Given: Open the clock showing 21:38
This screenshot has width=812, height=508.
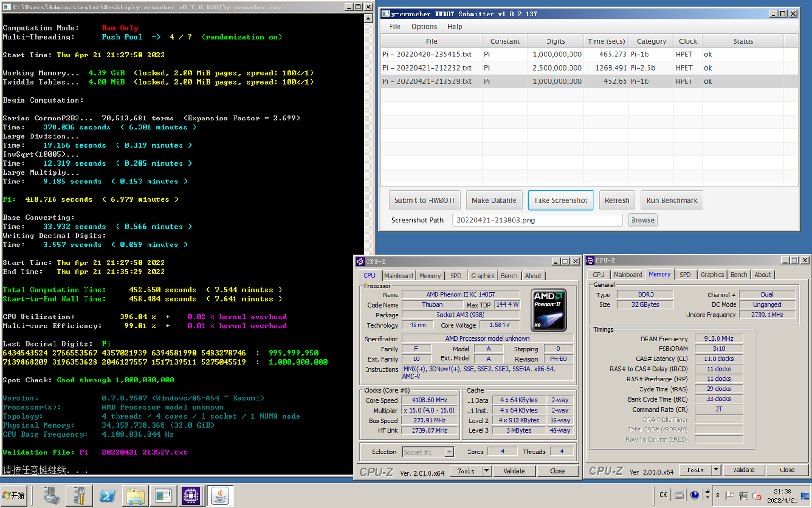Looking at the screenshot, I should 782,496.
